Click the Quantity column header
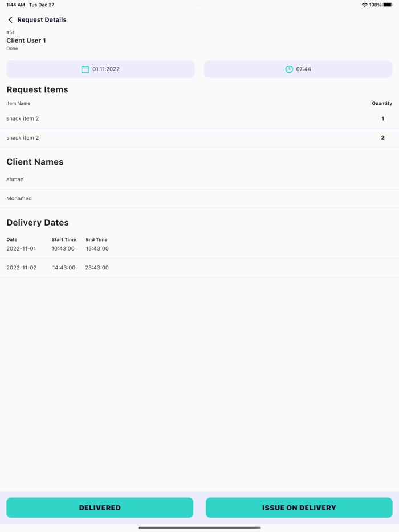 click(x=381, y=104)
